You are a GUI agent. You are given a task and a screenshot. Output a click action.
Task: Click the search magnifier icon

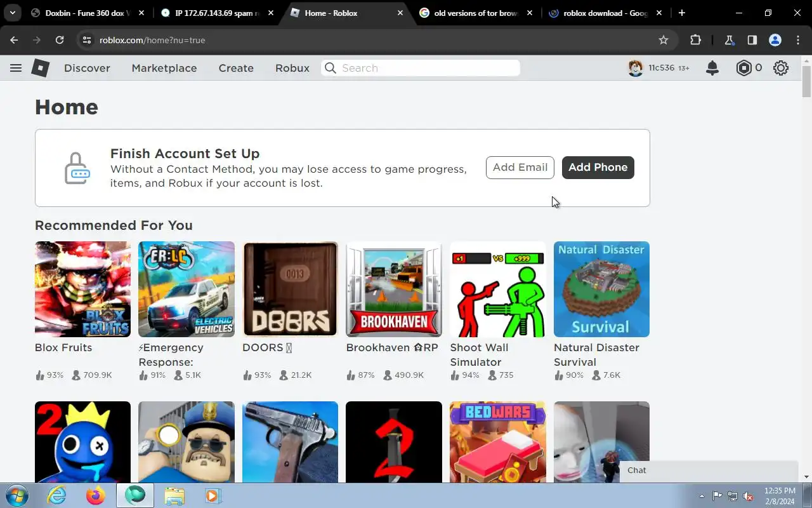click(x=330, y=68)
